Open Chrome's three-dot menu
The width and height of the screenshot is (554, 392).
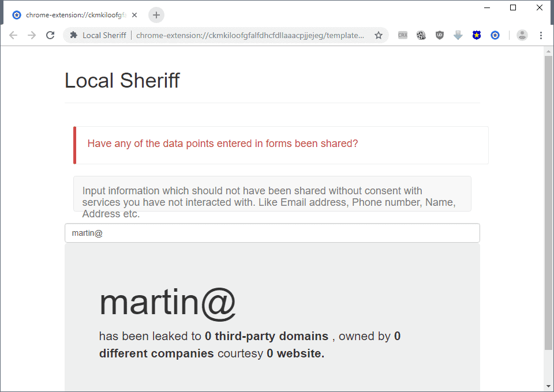coord(541,35)
